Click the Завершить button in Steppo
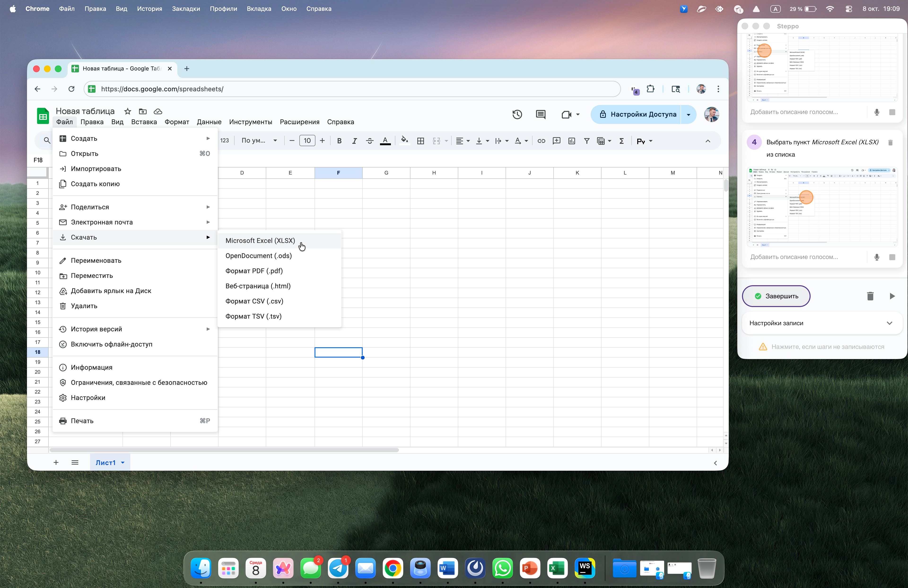Viewport: 908px width, 588px height. 776,296
